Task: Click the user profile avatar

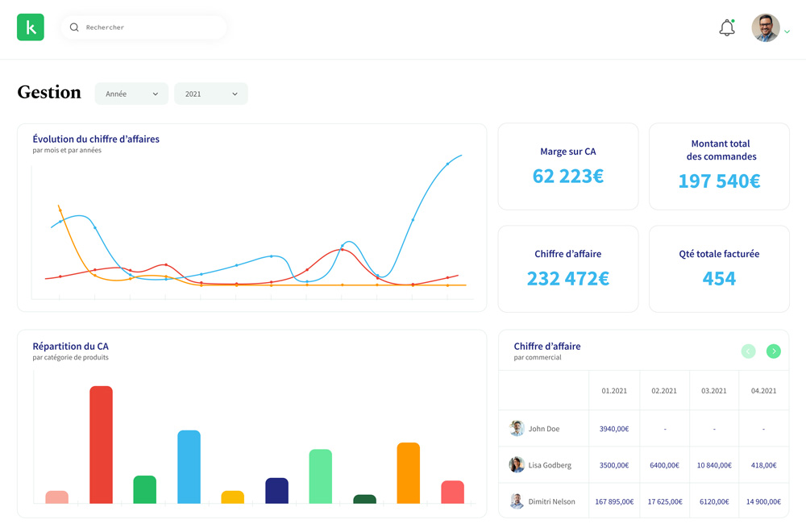Action: tap(765, 27)
